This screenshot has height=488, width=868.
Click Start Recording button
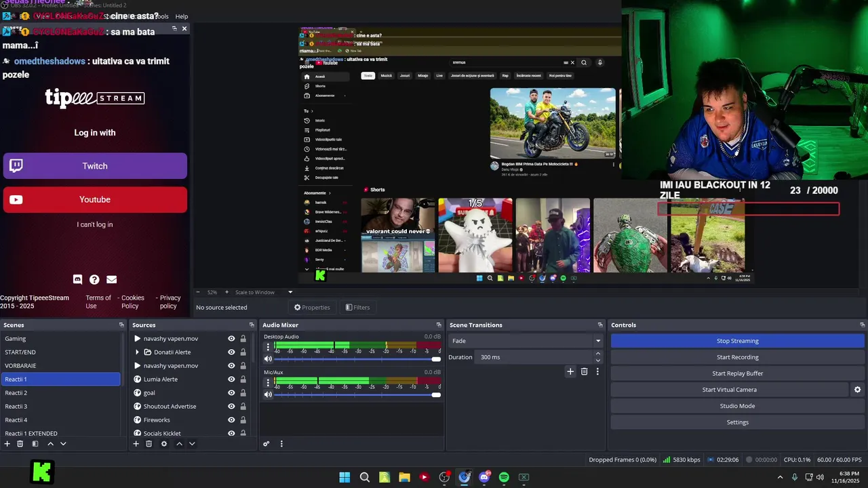(x=737, y=357)
